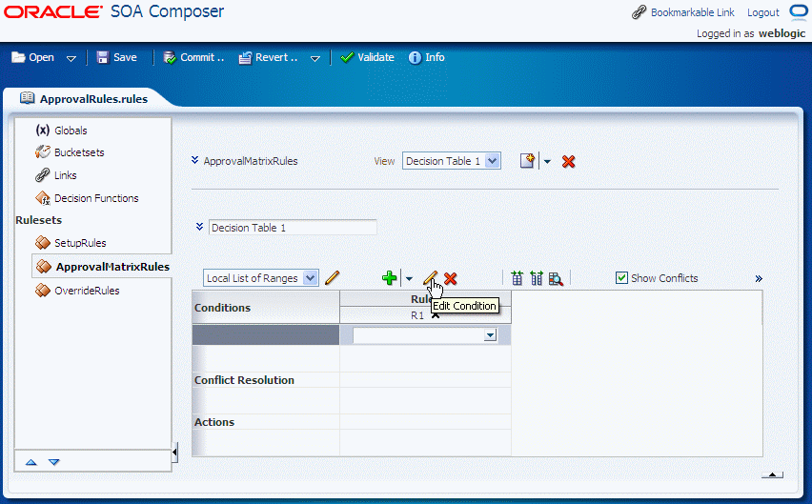The image size is (812, 504).
Task: Open the Info panel
Action: pyautogui.click(x=427, y=57)
